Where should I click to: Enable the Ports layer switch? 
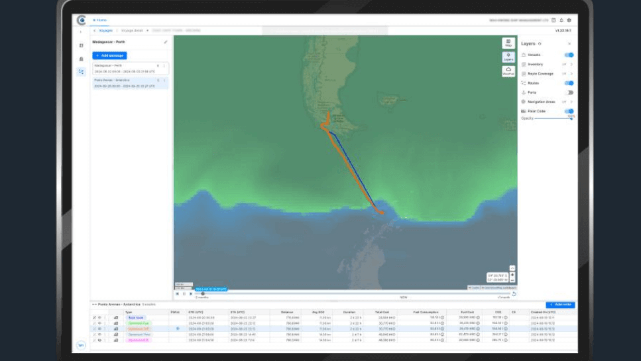[569, 93]
